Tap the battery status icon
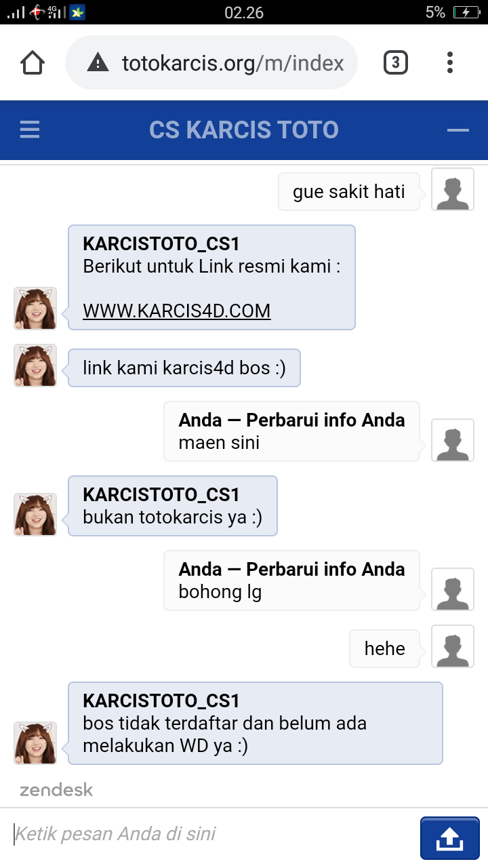The image size is (488, 868). pyautogui.click(x=466, y=12)
